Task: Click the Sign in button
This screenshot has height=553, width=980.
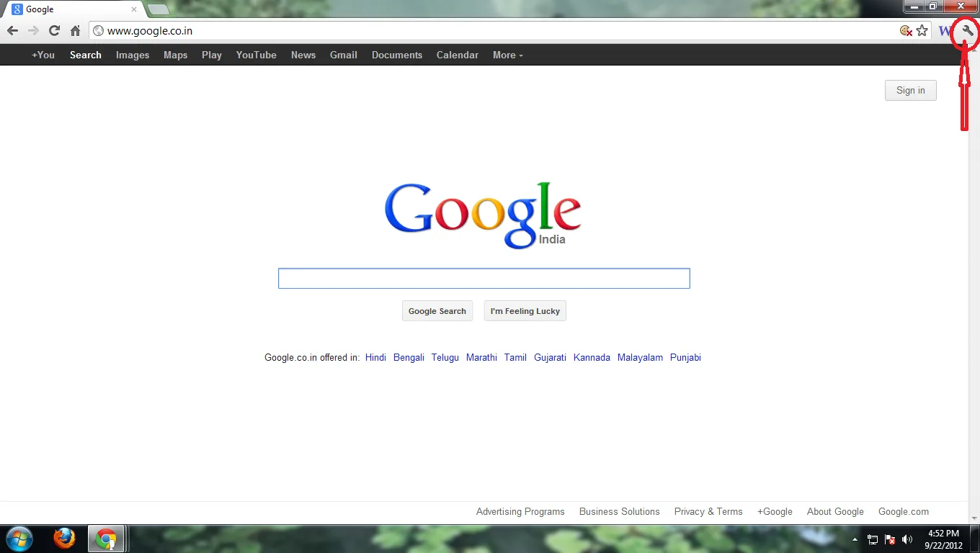Action: (910, 90)
